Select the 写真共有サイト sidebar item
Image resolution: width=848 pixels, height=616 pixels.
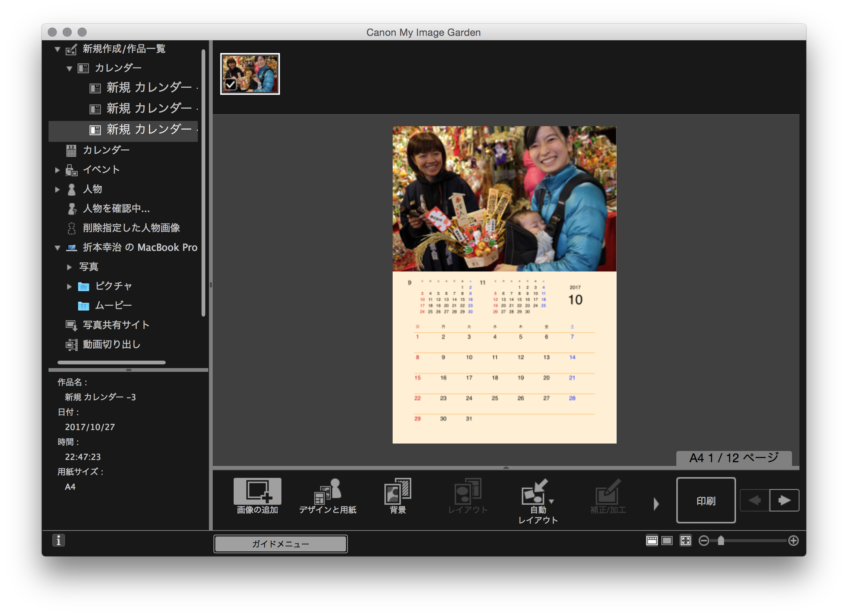116,325
